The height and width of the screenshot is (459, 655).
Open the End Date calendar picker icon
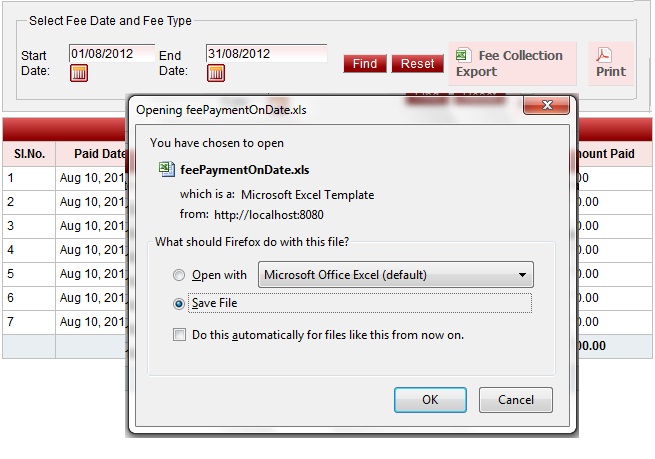(x=216, y=73)
